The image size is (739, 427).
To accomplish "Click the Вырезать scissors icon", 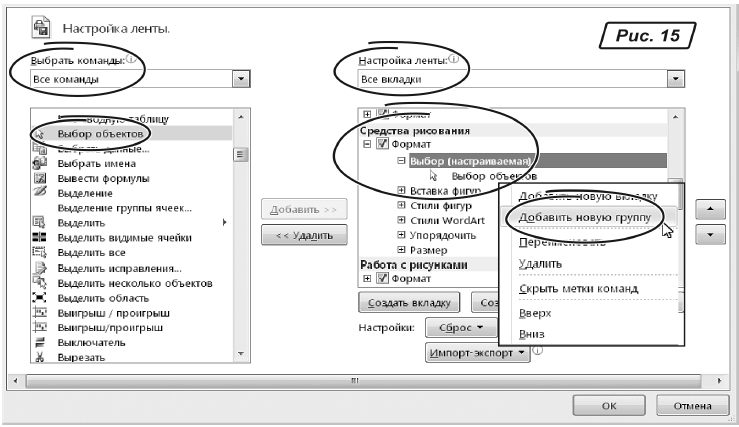I will click(x=41, y=357).
